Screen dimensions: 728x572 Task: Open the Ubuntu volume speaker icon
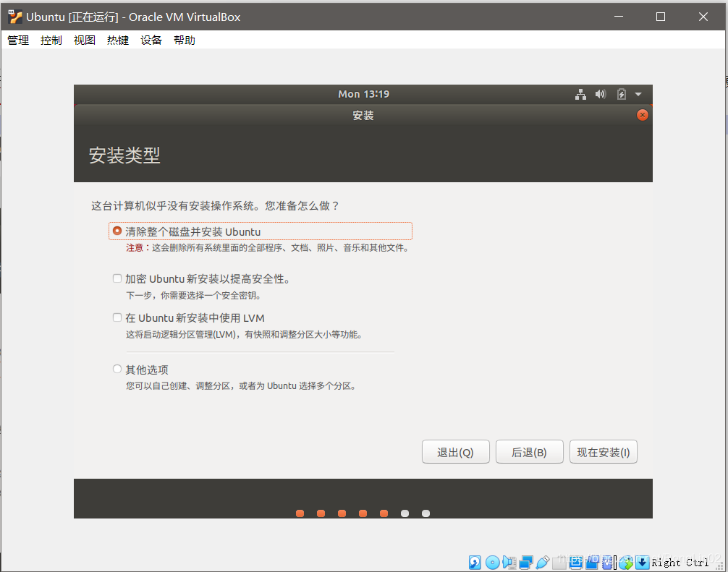601,94
